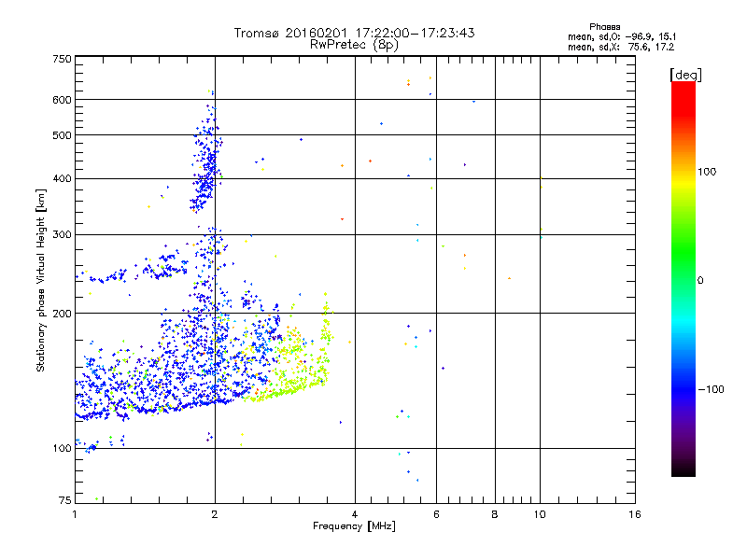Click x-axis tick label '16'
Screen dimensions: 747x560
[635, 514]
